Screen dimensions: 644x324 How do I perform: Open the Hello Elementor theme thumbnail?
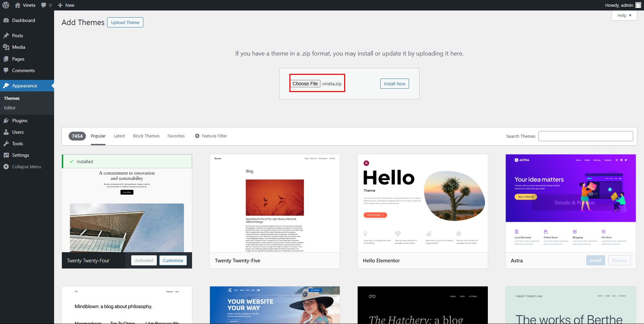click(x=423, y=203)
